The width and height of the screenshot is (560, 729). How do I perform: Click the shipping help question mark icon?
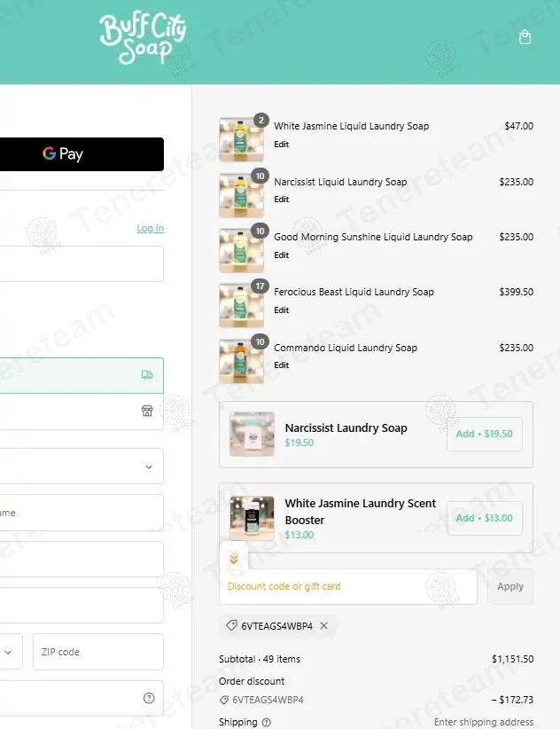(266, 722)
